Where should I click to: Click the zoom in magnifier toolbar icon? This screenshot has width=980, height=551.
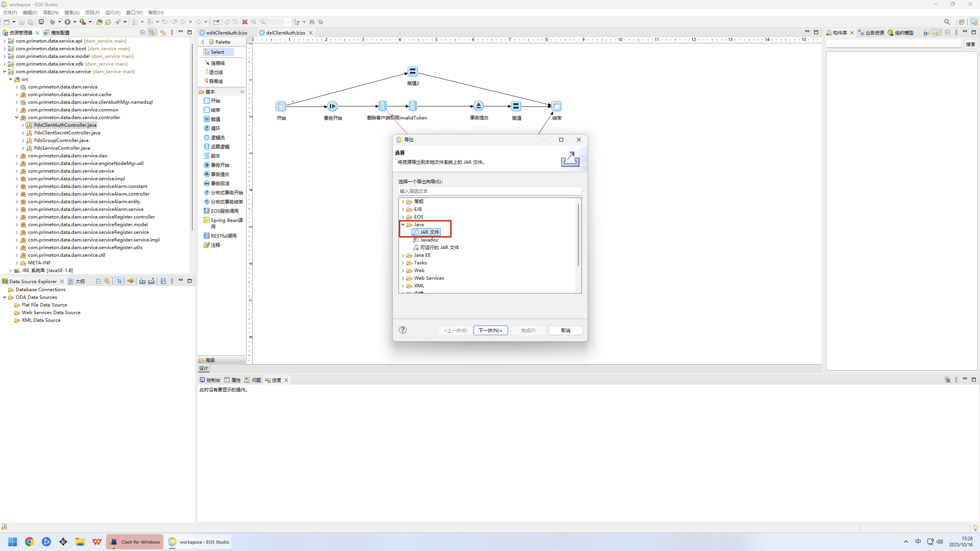[254, 22]
